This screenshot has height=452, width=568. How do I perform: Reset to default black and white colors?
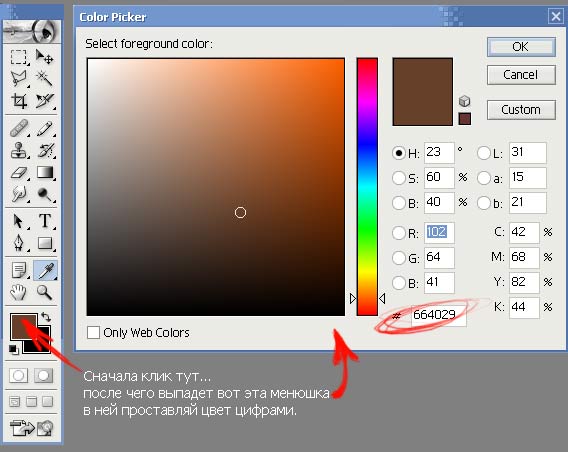(13, 350)
